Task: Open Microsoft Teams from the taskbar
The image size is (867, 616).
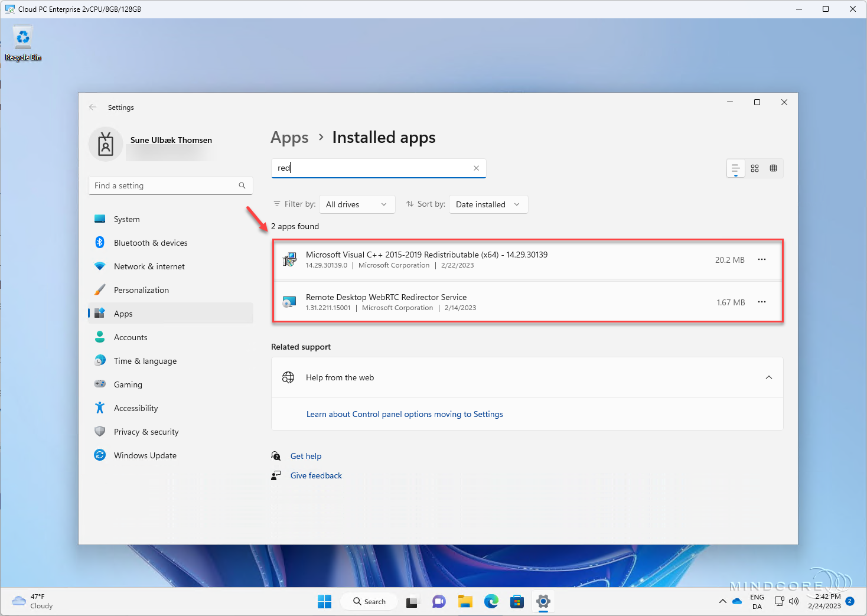Action: click(x=439, y=601)
